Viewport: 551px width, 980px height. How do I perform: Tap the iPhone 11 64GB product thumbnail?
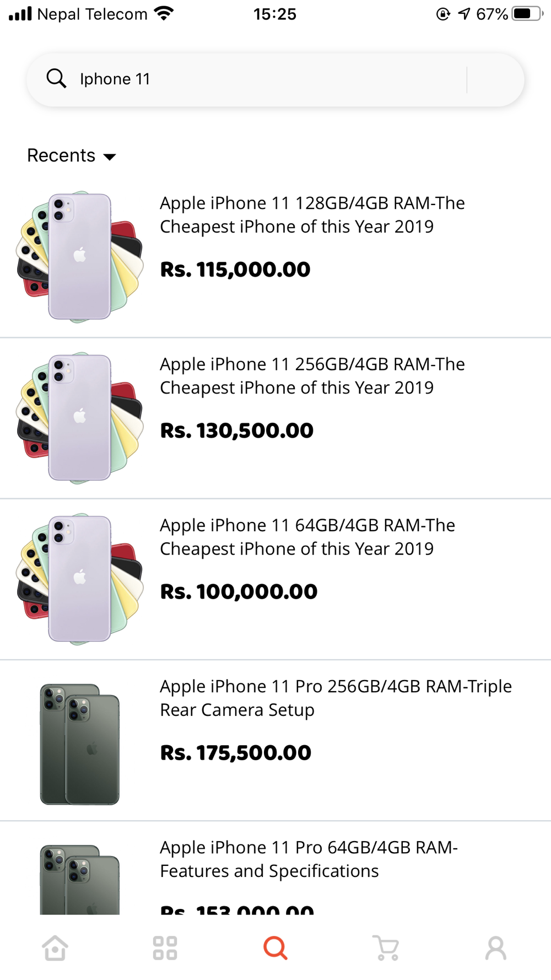point(80,578)
